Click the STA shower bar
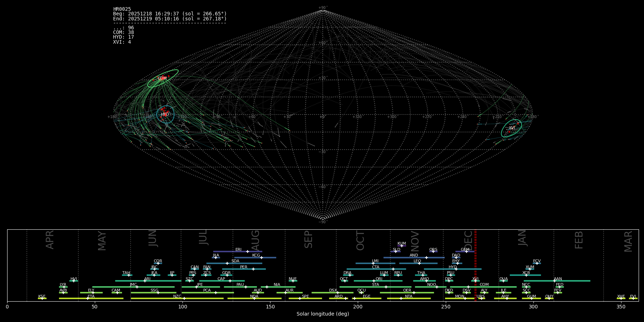644x322 pixels. tap(375, 287)
